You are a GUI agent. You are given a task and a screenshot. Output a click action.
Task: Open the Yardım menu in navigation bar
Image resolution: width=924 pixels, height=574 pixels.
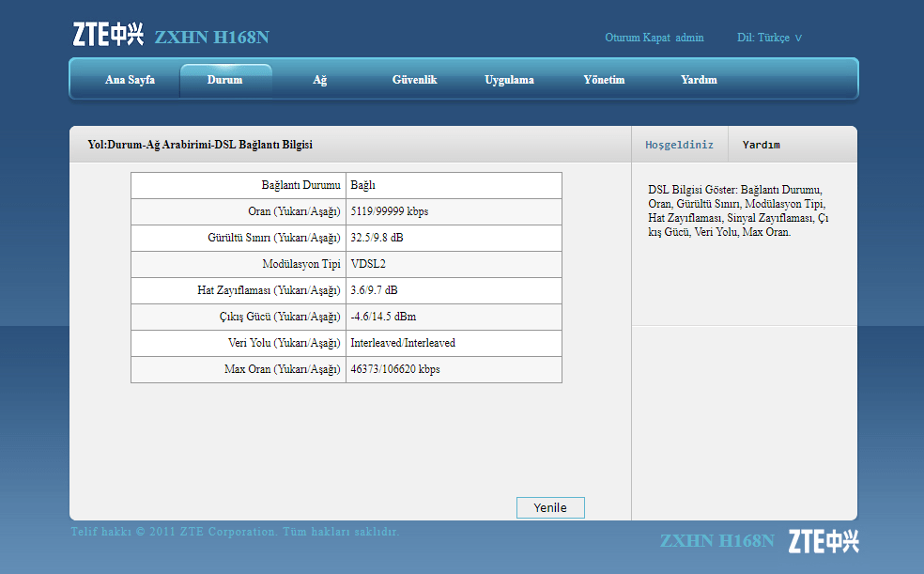pyautogui.click(x=699, y=80)
